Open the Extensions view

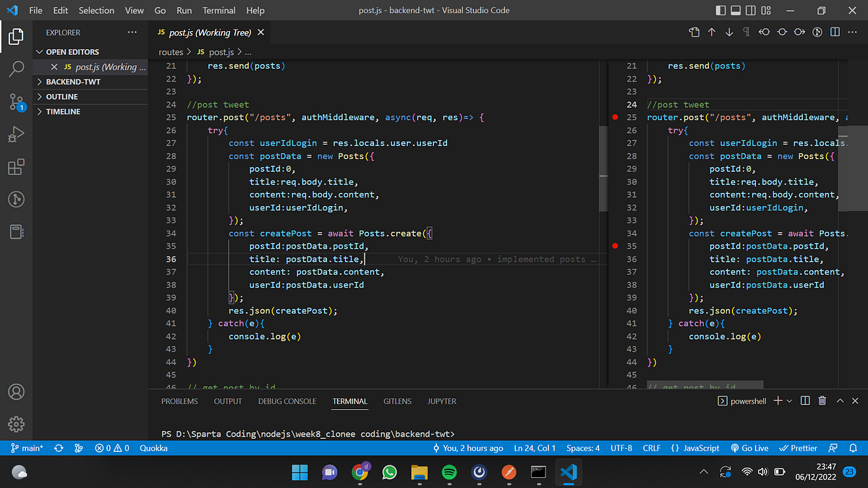[x=16, y=168]
